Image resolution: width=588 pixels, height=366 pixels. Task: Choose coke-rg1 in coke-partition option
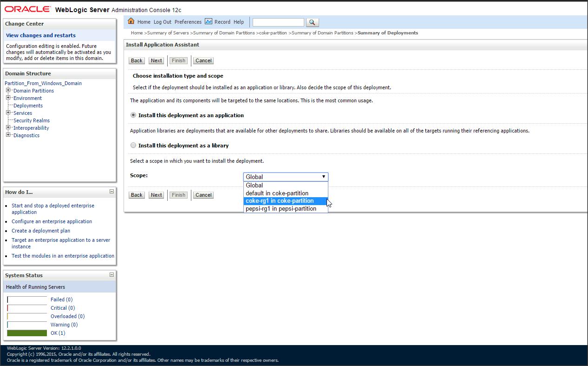click(286, 201)
